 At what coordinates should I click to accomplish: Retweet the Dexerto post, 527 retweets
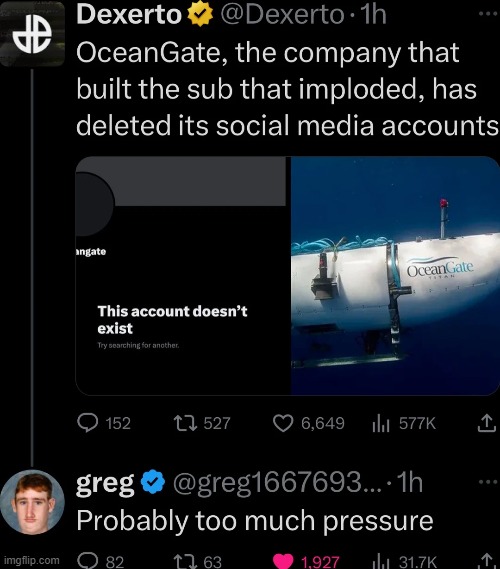coord(202,423)
